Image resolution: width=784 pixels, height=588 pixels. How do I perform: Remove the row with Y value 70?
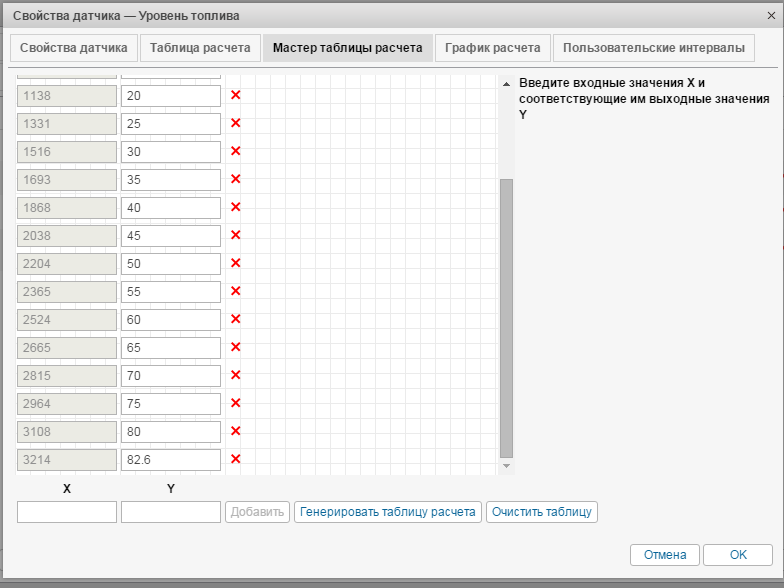[x=236, y=375]
